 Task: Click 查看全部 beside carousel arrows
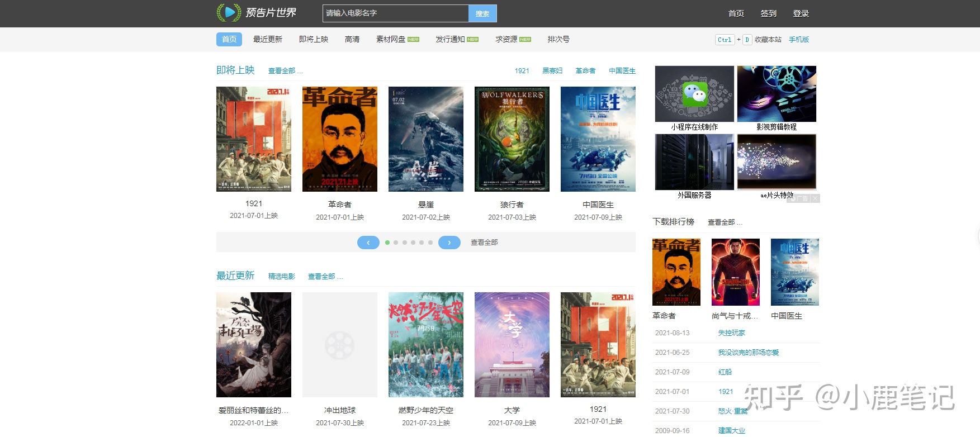click(x=484, y=243)
